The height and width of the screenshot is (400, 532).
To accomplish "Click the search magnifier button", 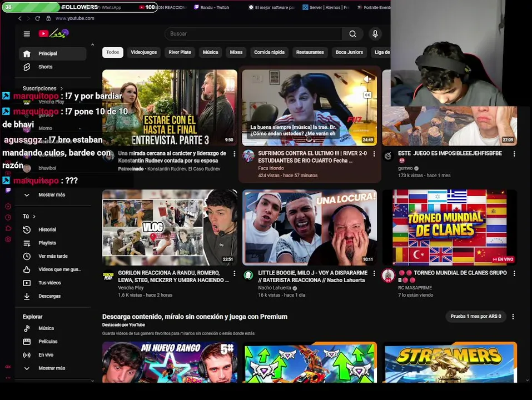I will tap(353, 33).
